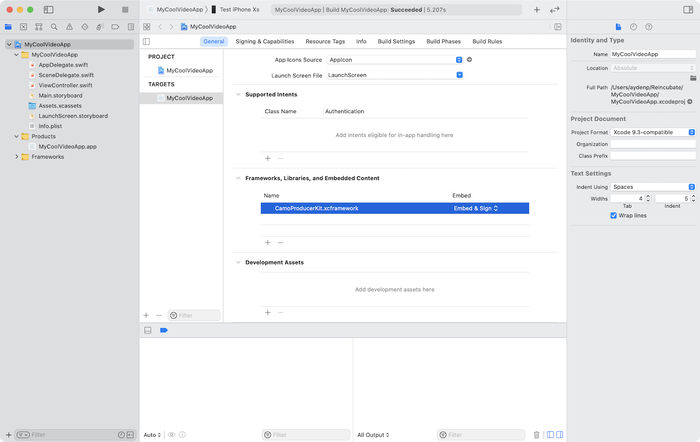Open the Breakpoint navigator icon
Image resolution: width=700 pixels, height=442 pixels.
[x=115, y=27]
